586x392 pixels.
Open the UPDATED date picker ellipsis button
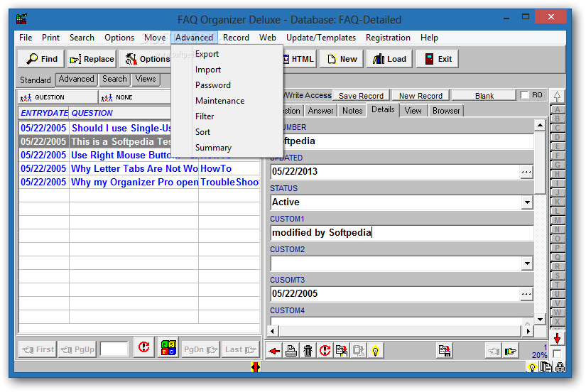tap(526, 172)
